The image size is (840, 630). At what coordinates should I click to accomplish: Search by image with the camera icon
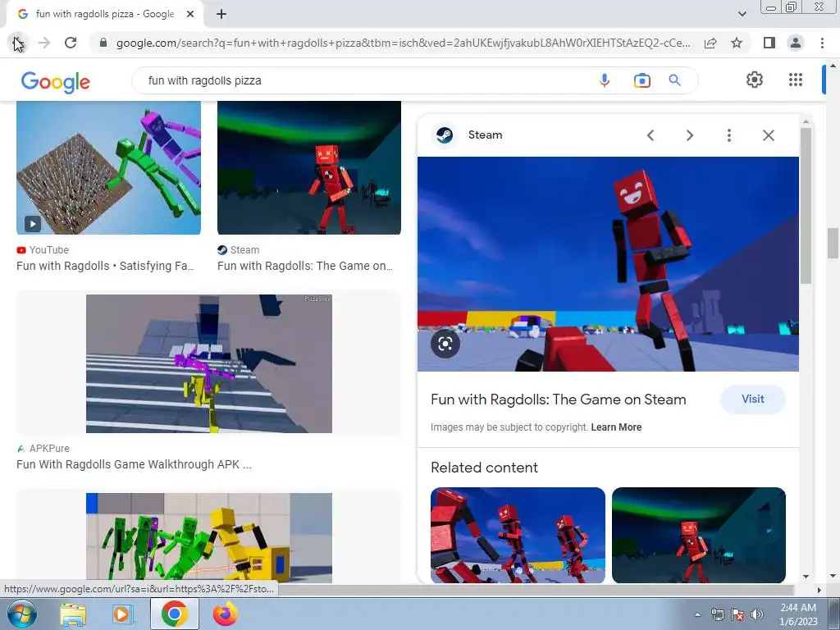point(641,80)
